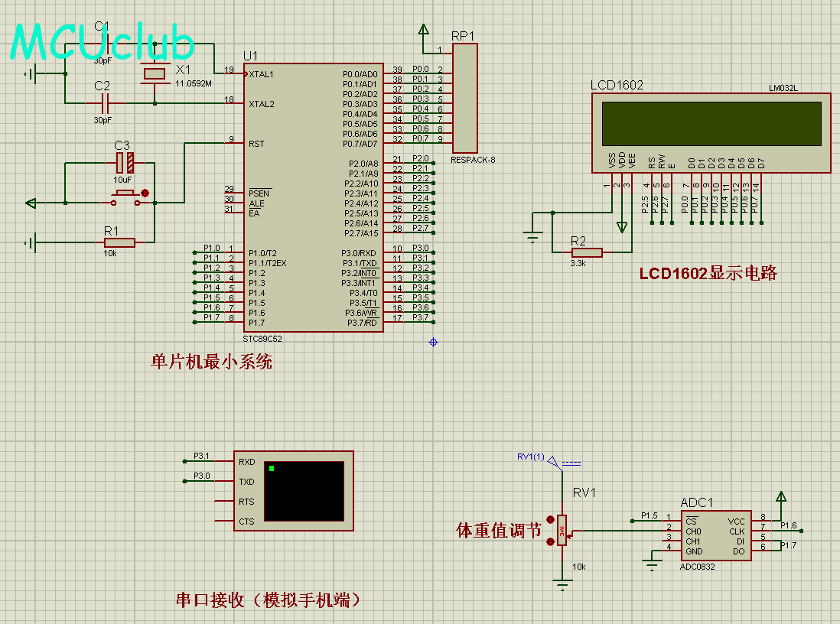Image resolution: width=840 pixels, height=624 pixels.
Task: Click the 'LCD1602显示电路' text label
Action: click(708, 274)
